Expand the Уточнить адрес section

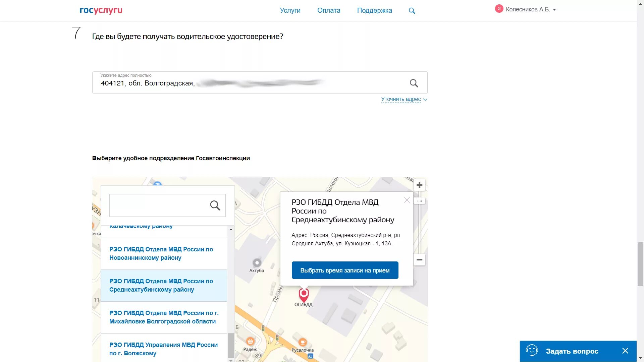(x=404, y=99)
